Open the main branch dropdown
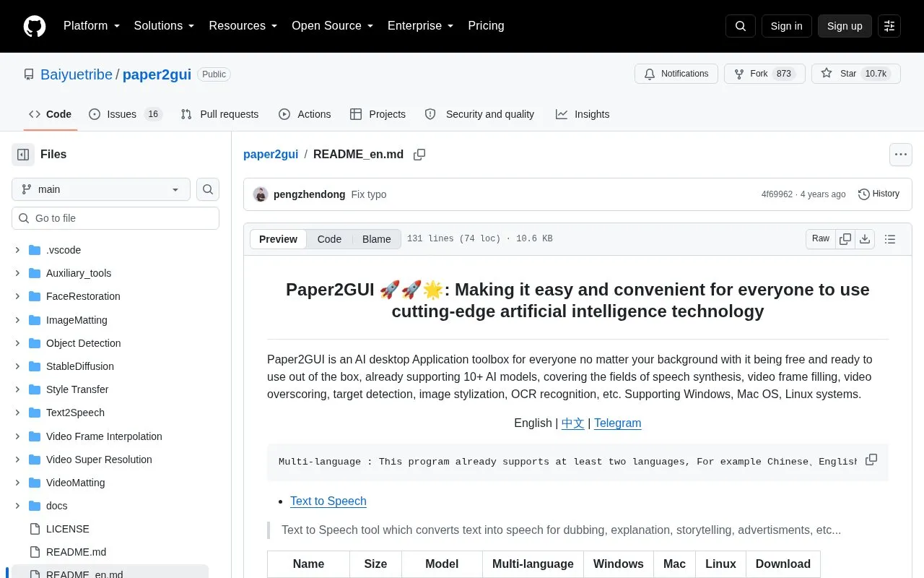Viewport: 924px width, 578px height. 101,189
